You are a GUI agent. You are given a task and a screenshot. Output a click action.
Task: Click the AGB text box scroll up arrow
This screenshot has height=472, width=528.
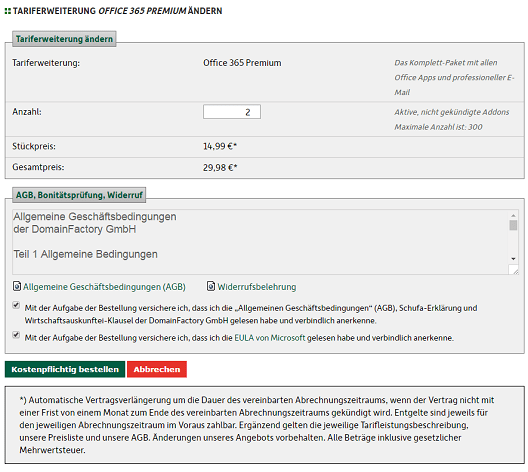pyautogui.click(x=513, y=215)
